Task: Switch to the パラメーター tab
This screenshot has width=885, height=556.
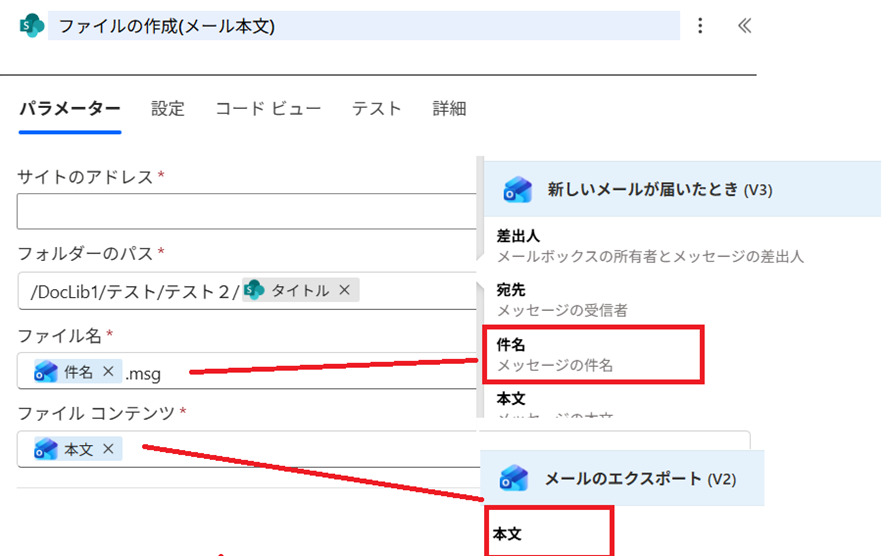Action: 69,109
